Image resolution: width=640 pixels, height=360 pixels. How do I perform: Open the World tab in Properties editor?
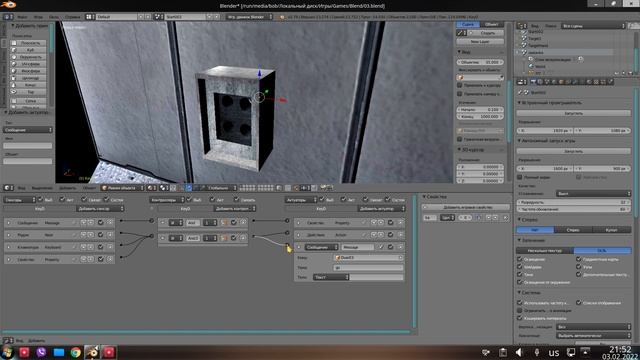click(554, 82)
